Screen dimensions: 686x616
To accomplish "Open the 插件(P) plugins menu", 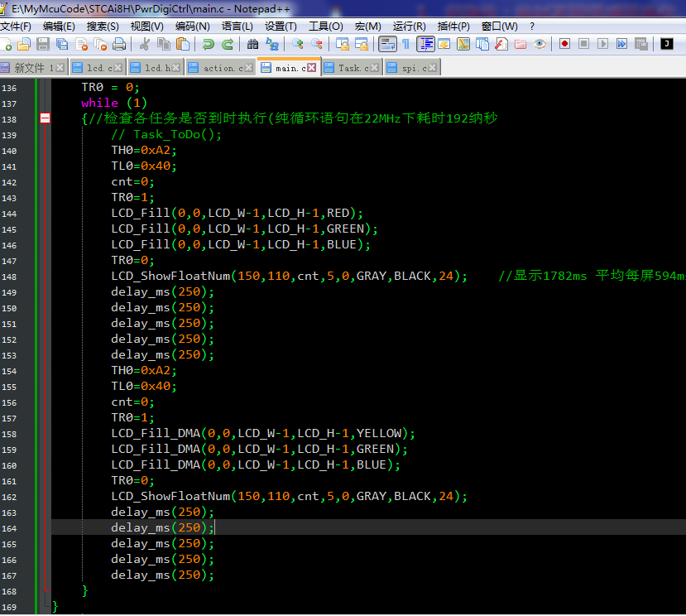I will (x=453, y=26).
